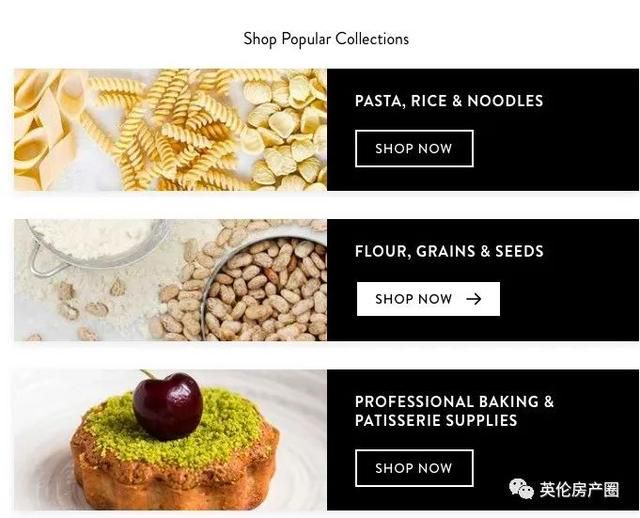Open the flour and beans collection photo

point(170,280)
